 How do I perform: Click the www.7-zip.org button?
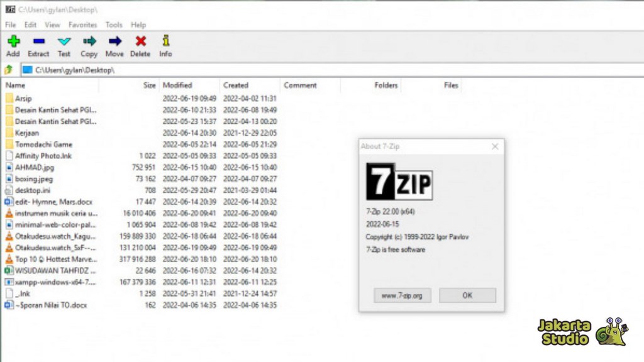[402, 295]
